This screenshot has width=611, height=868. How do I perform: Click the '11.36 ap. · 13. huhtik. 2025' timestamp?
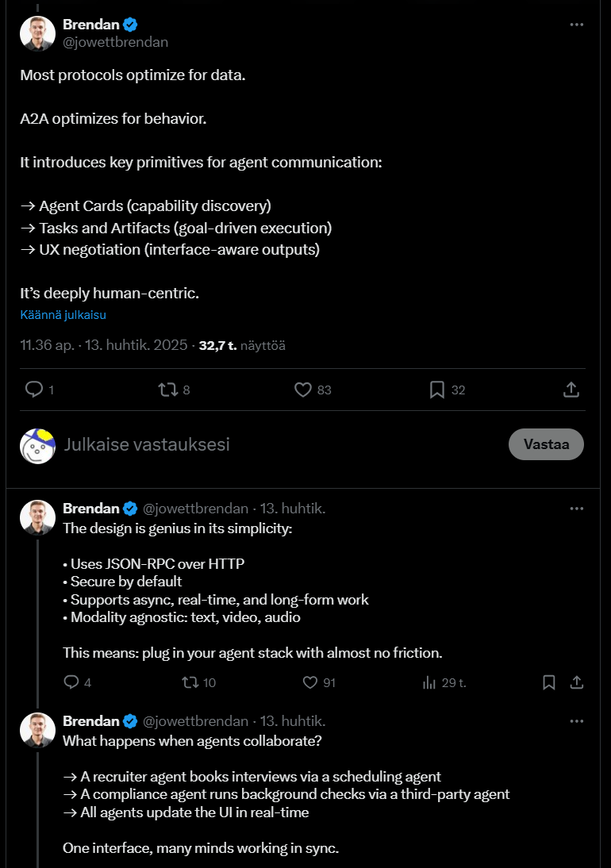(x=104, y=345)
